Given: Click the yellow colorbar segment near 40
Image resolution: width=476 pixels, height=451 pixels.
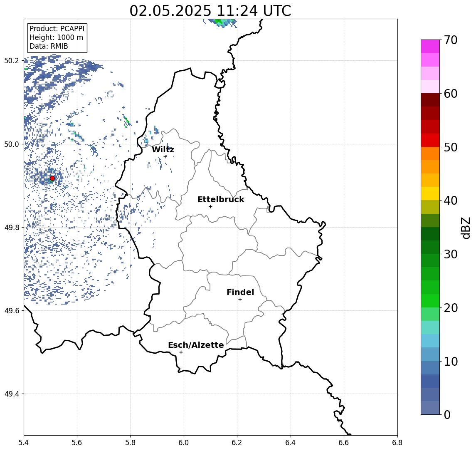Looking at the screenshot, I should pyautogui.click(x=430, y=194).
